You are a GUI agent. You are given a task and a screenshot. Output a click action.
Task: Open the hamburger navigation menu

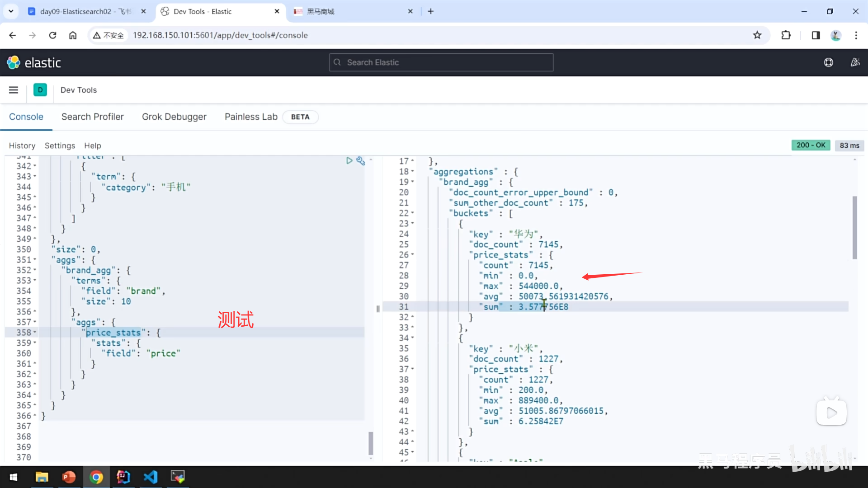(x=14, y=90)
